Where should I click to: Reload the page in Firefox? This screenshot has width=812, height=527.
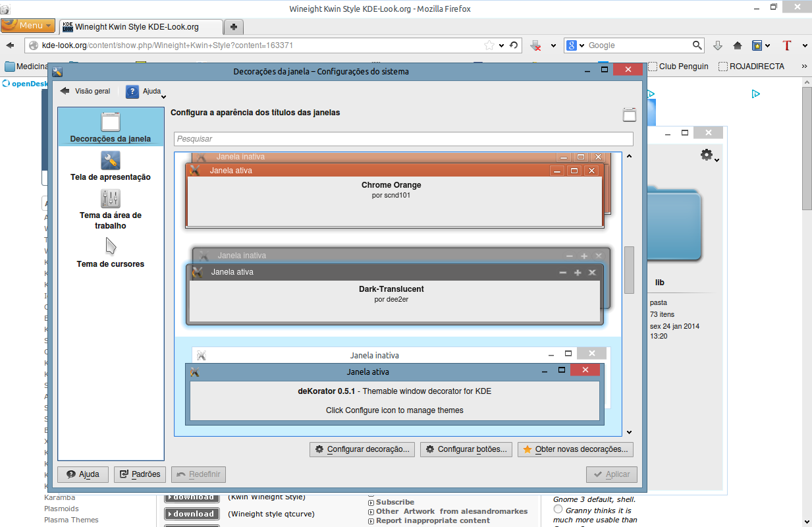coord(514,45)
